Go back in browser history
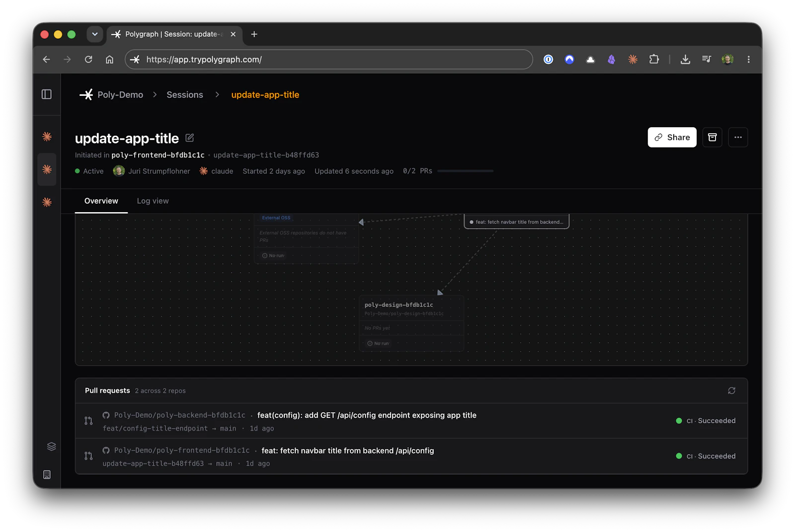Image resolution: width=795 pixels, height=532 pixels. pos(47,60)
